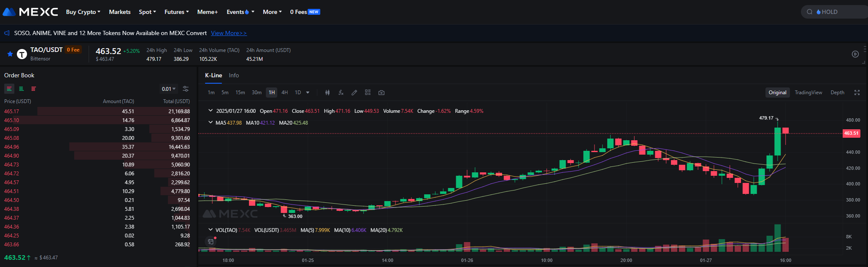Click the announcement megaphone icon

(x=7, y=33)
